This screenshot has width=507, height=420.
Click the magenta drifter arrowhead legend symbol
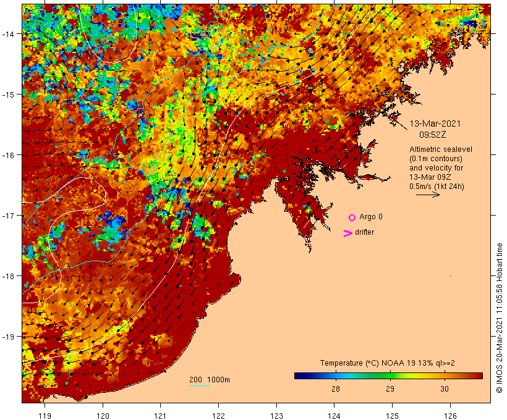348,233
